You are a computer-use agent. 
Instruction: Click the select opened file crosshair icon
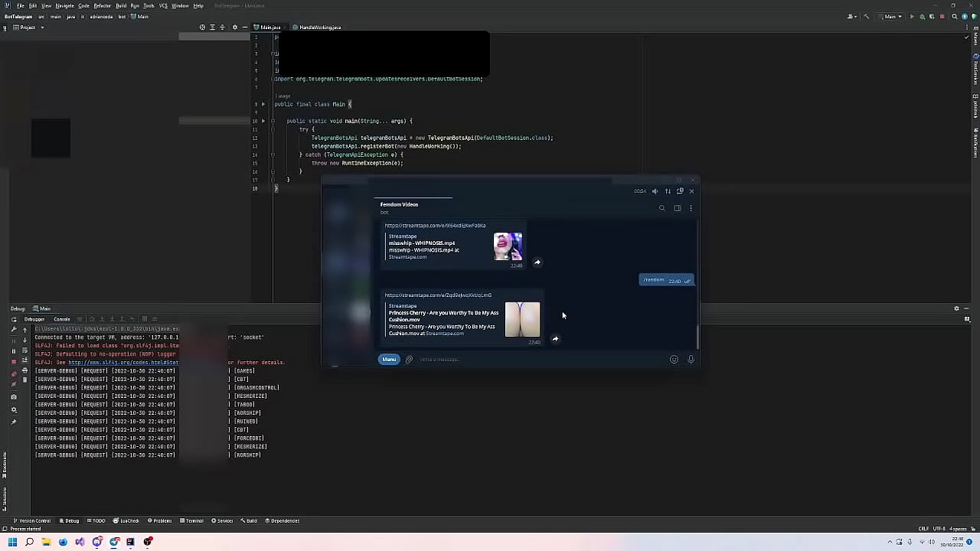pyautogui.click(x=202, y=28)
